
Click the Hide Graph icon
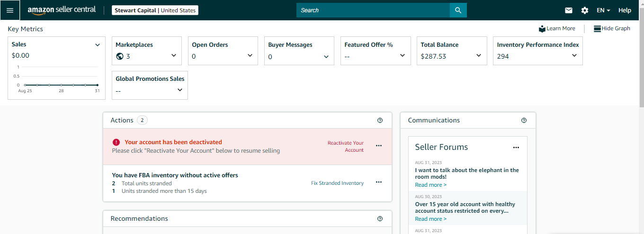pos(597,28)
